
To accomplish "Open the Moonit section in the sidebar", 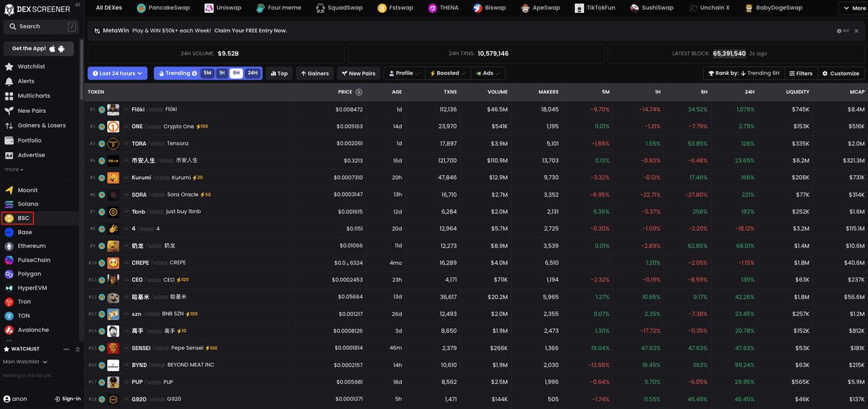I will [27, 189].
